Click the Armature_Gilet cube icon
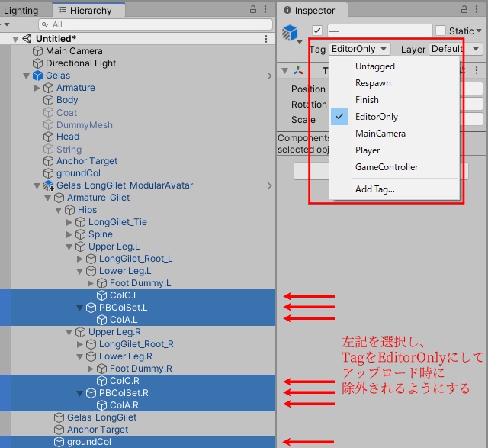 tap(59, 198)
